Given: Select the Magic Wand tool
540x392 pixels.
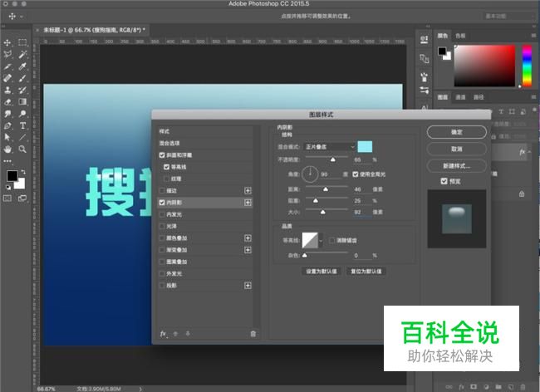Looking at the screenshot, I should pyautogui.click(x=22, y=54).
